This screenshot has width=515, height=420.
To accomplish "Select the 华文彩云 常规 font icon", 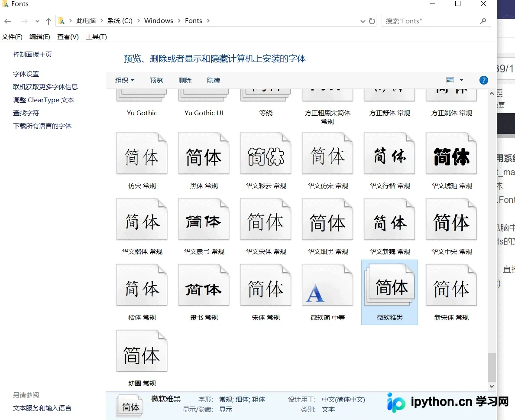I will (x=266, y=153).
